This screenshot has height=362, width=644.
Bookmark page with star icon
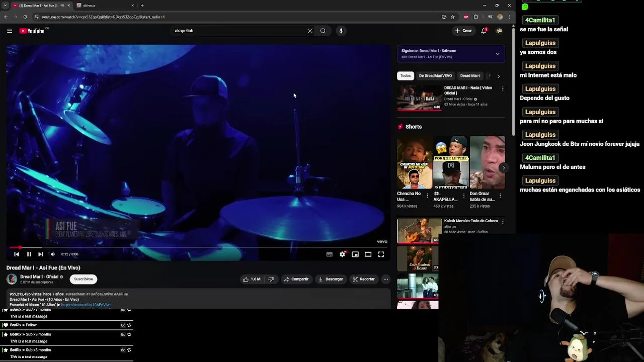pos(453,17)
